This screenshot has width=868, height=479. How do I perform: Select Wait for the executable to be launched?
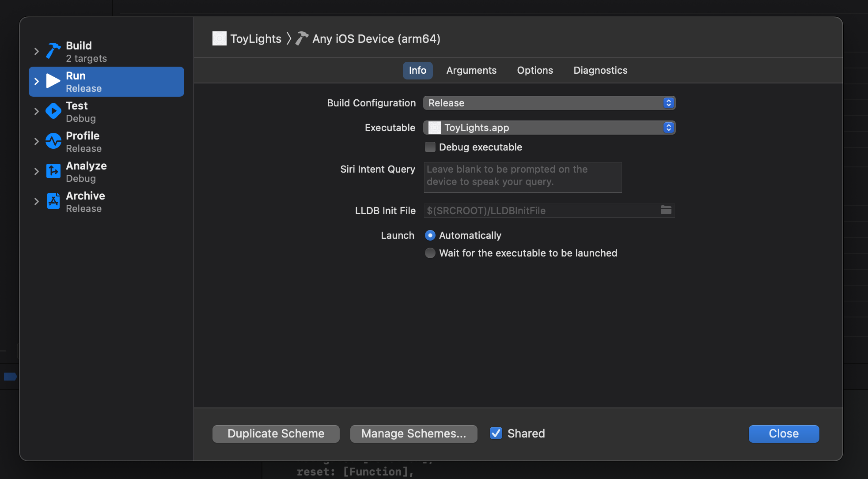pyautogui.click(x=430, y=253)
